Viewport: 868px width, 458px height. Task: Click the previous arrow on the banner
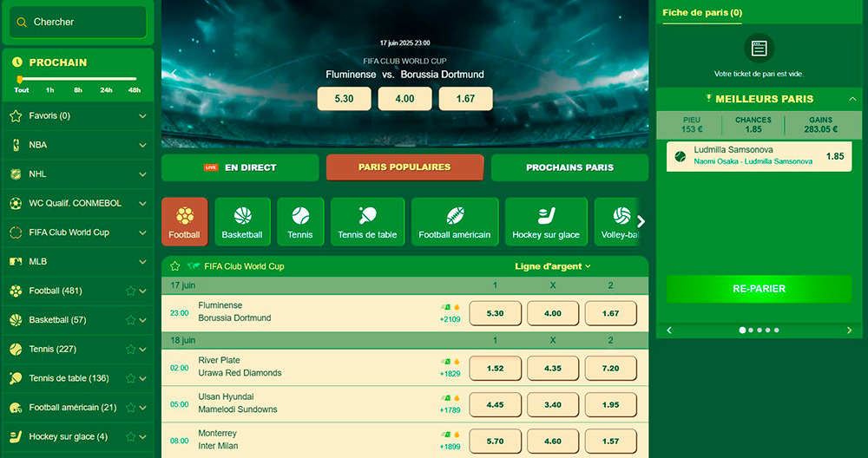pyautogui.click(x=174, y=74)
